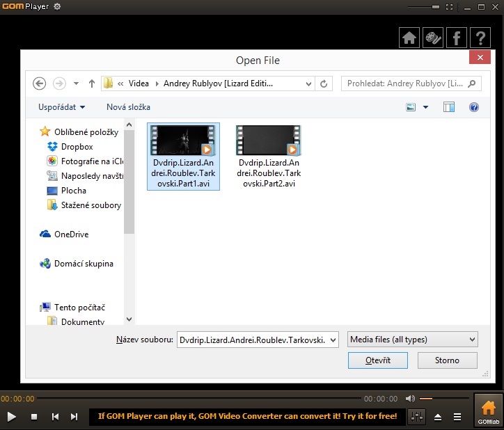The width and height of the screenshot is (504, 430).
Task: Set volume on the orange slider
Action: click(444, 399)
